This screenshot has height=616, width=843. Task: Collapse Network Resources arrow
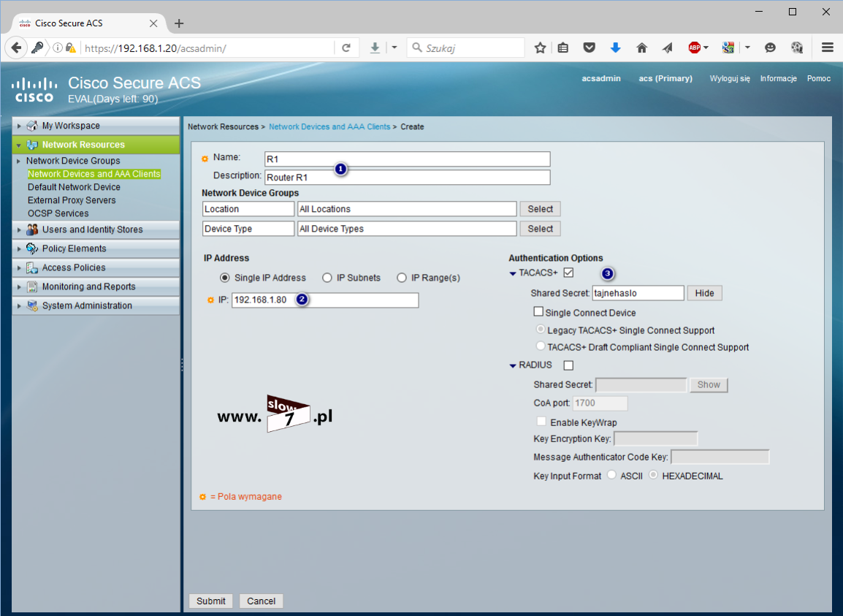[x=19, y=145]
